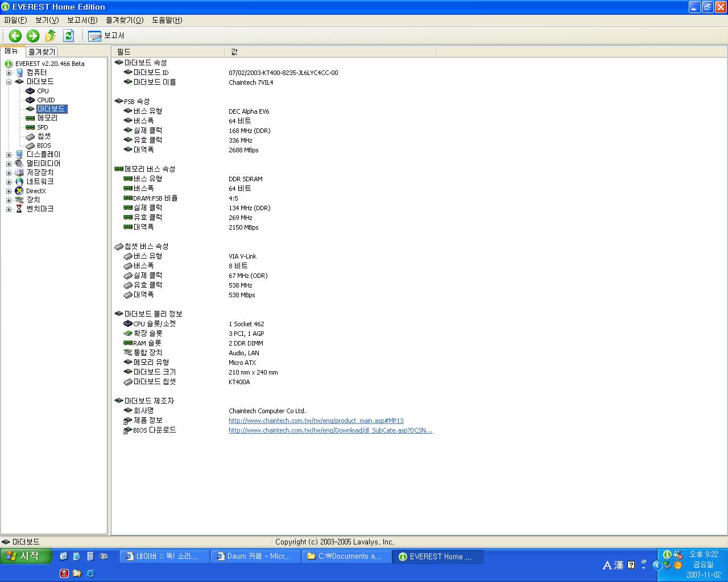Open the BIOS 다운로드 chaintech download link
The width and height of the screenshot is (728, 582).
330,430
